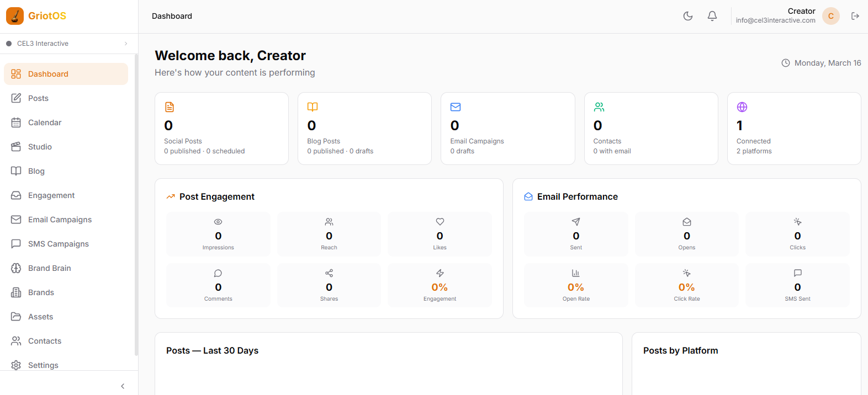Click the chevron next to CEL3 Interactive
The height and width of the screenshot is (395, 868).
tap(126, 44)
